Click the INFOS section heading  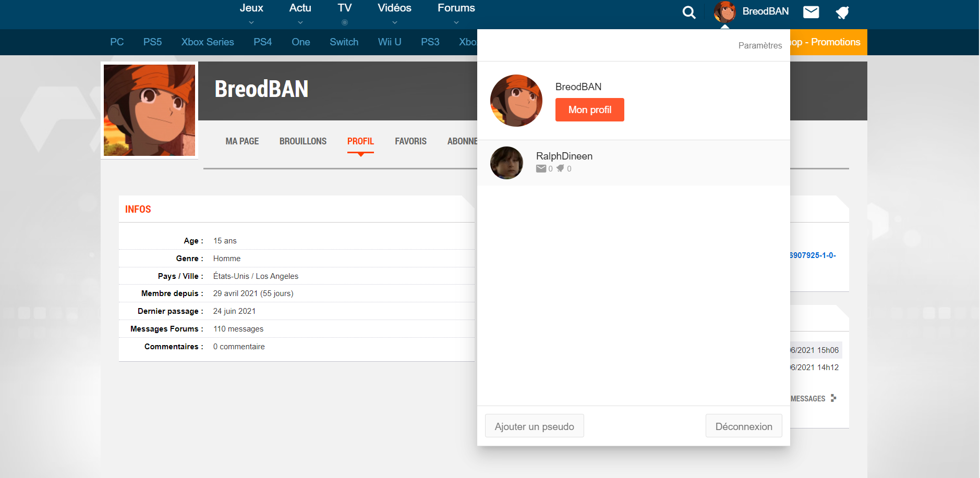click(x=138, y=209)
